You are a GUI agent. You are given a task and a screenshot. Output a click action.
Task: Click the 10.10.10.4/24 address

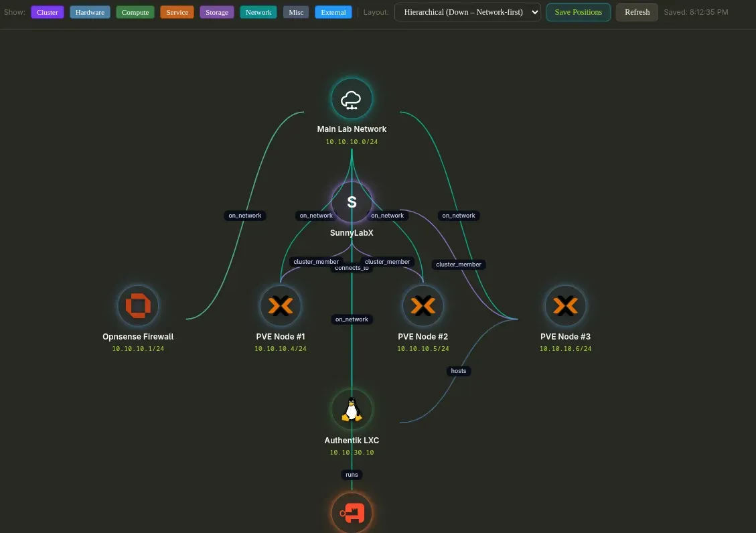click(281, 348)
